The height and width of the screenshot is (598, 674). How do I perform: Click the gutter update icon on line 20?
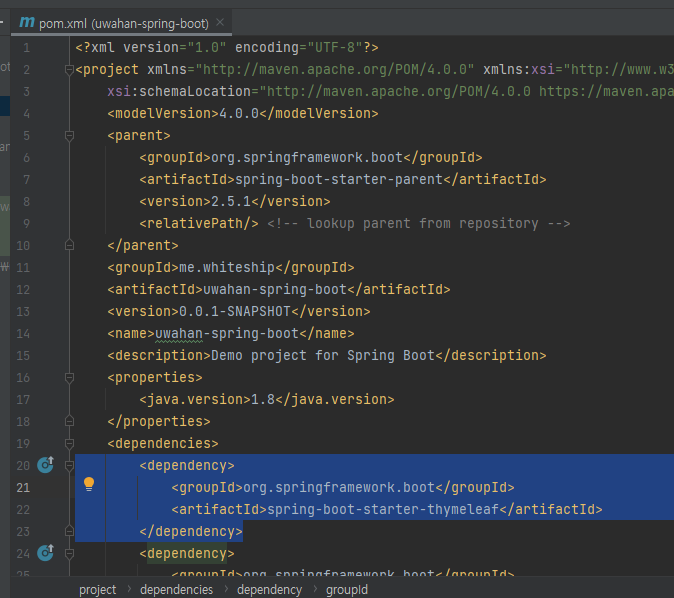coord(45,465)
